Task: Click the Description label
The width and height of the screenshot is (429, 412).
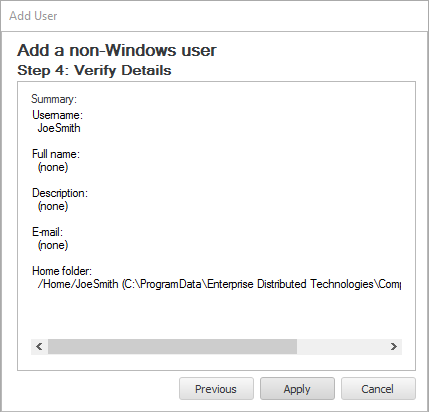Action: 60,193
